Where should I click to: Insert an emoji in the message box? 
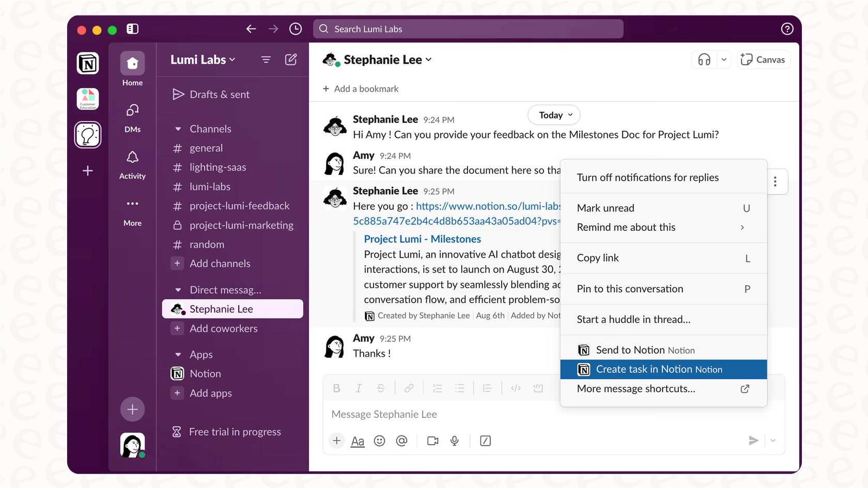[380, 440]
